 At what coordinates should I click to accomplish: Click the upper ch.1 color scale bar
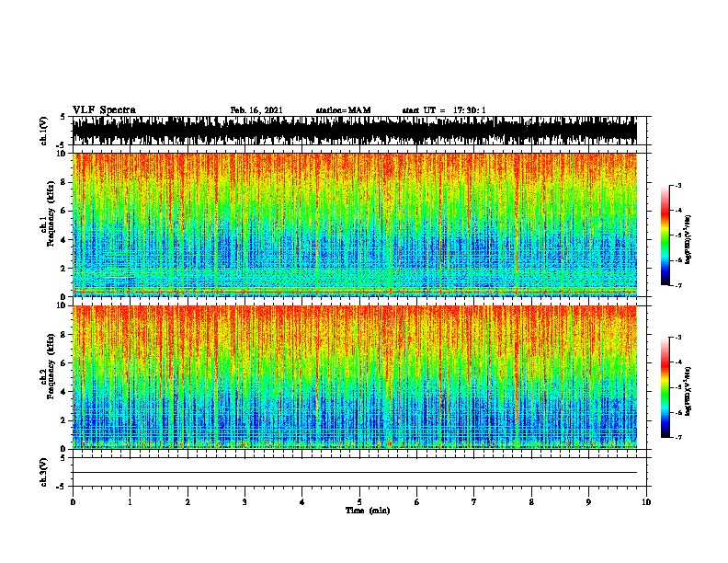[665, 236]
